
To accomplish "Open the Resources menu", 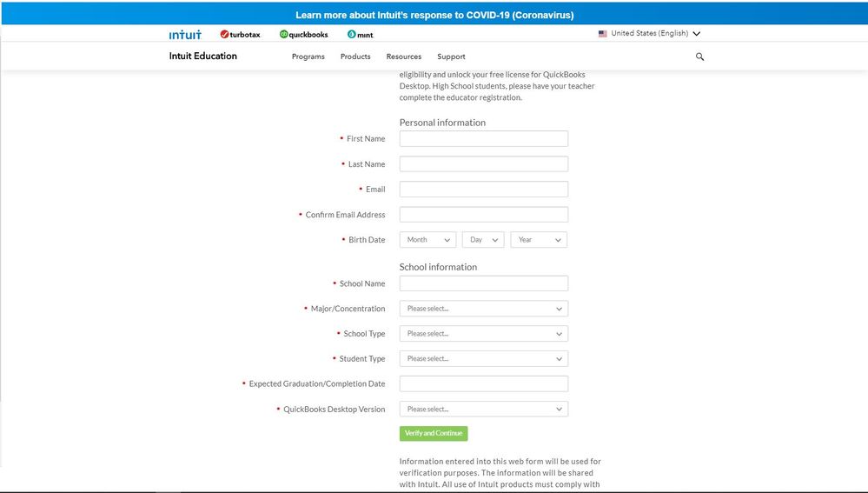I will point(403,57).
